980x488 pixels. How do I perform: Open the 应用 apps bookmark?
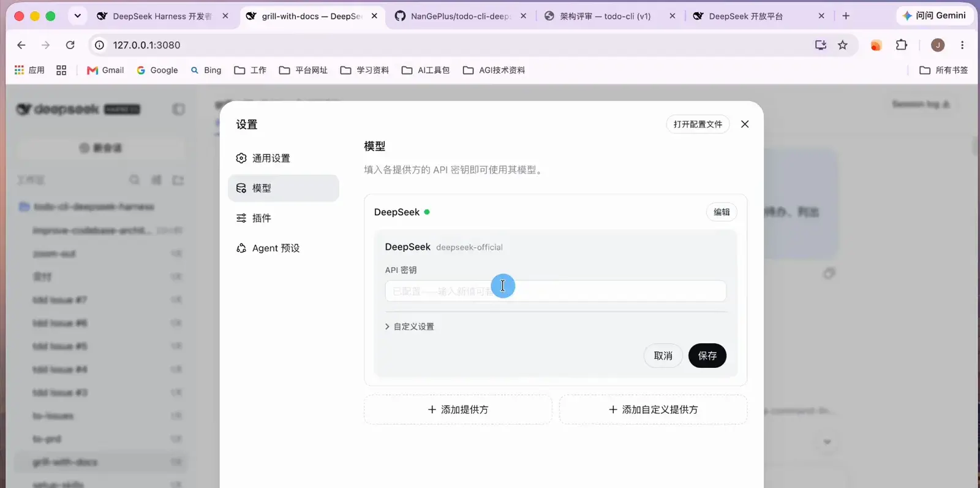coord(29,71)
